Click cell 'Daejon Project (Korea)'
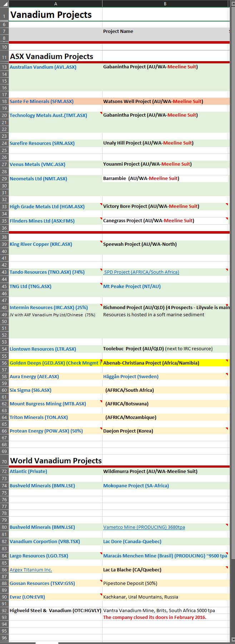This screenshot has height=644, width=235. [x=165, y=431]
